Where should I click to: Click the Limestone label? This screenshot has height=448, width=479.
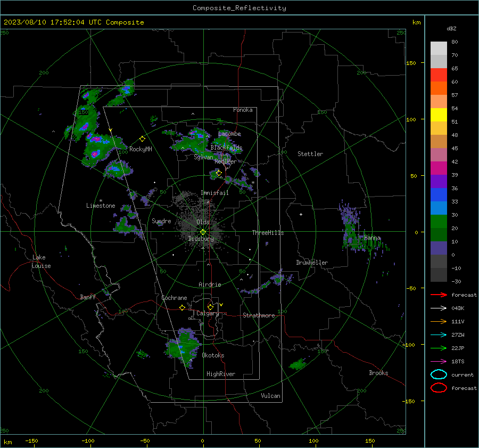pos(101,206)
